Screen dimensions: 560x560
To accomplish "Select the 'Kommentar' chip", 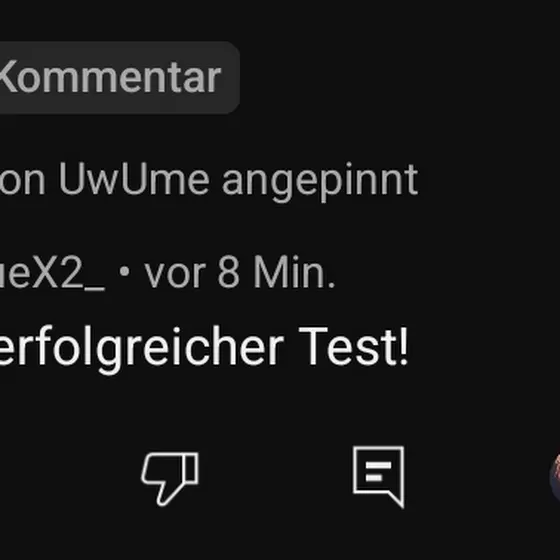I will tap(119, 78).
